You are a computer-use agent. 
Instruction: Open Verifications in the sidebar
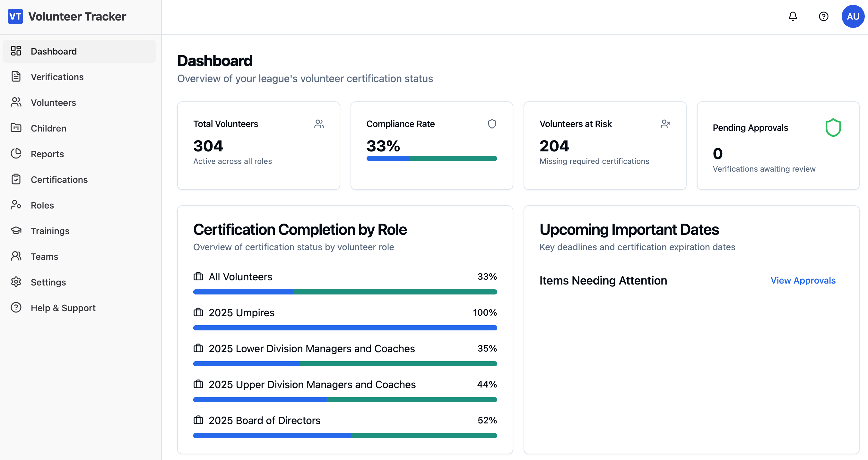[x=57, y=77]
